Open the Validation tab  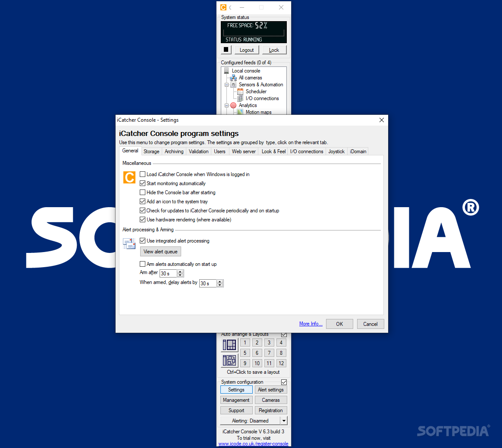[198, 151]
